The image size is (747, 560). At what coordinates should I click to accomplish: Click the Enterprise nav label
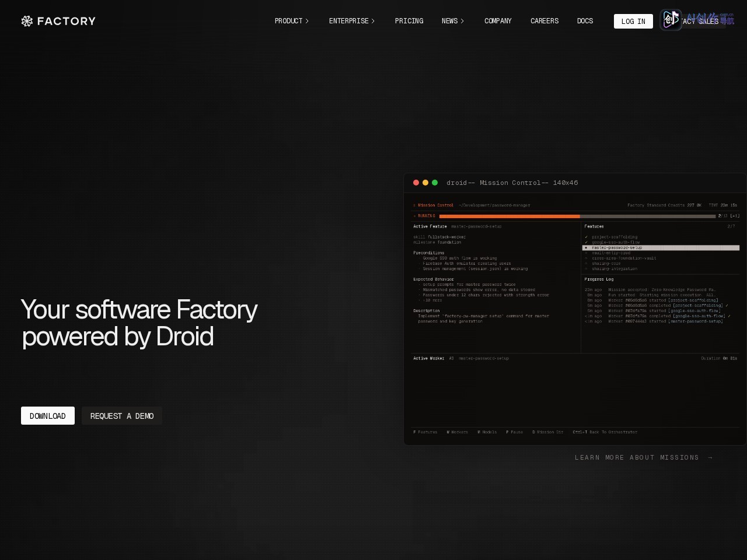[x=348, y=21]
